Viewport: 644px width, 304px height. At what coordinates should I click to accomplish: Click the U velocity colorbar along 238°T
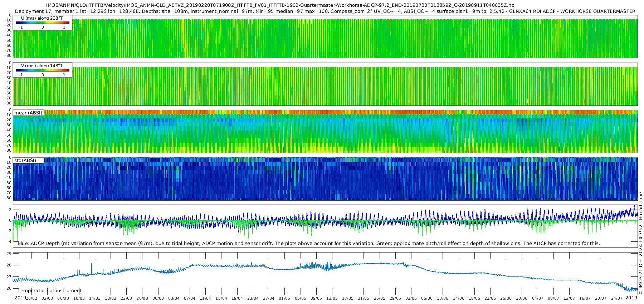43,23
